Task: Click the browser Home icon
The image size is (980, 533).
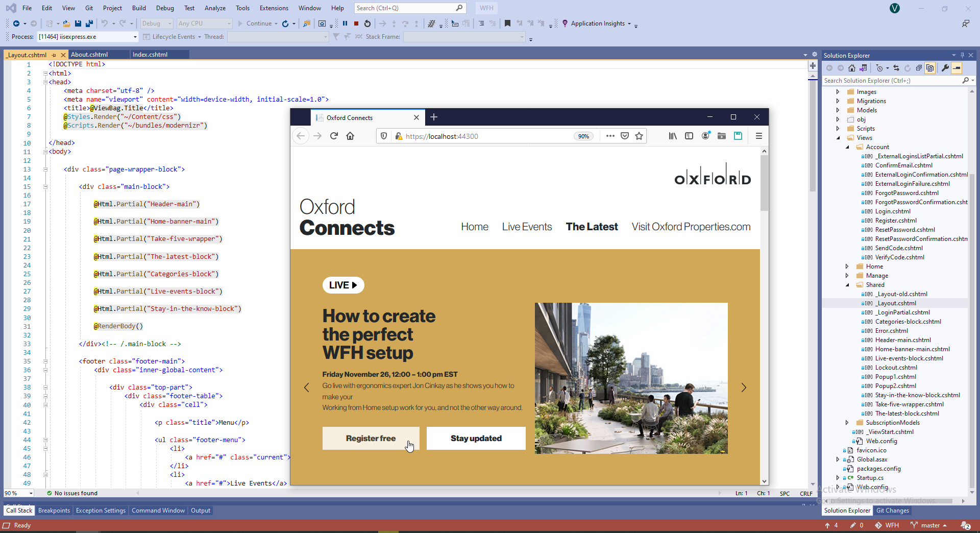Action: pos(350,136)
